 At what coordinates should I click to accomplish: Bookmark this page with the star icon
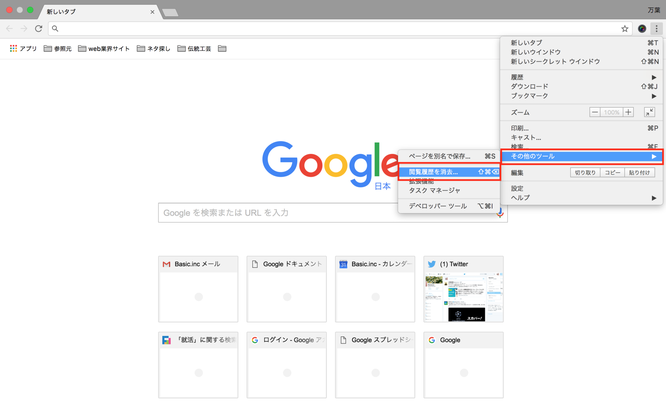click(624, 28)
